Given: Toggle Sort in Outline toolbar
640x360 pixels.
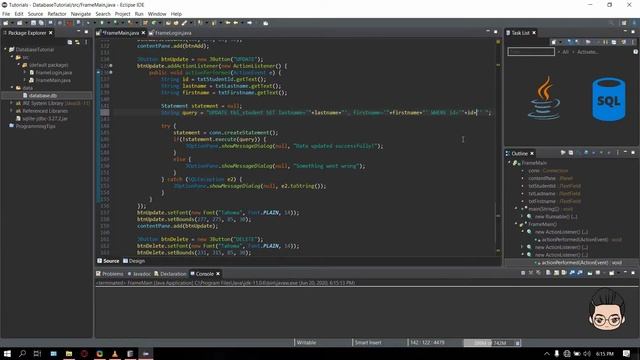Looking at the screenshot, I should pyautogui.click(x=578, y=153).
